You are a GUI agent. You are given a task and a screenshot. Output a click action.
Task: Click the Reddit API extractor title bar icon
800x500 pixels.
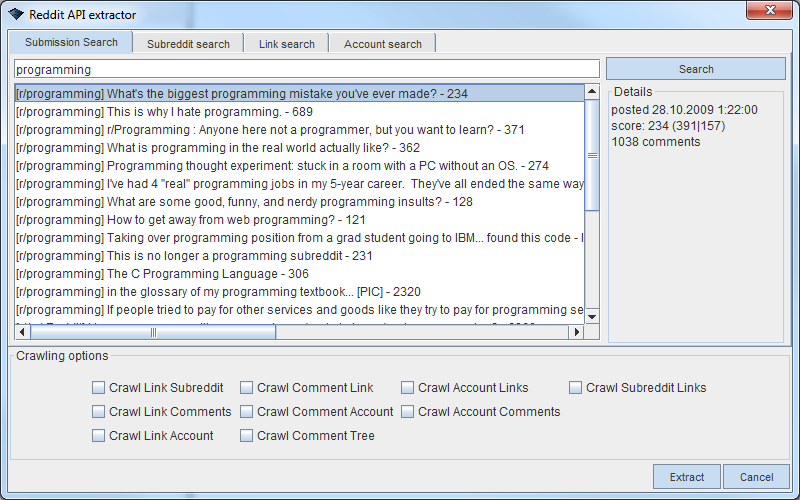tap(15, 15)
